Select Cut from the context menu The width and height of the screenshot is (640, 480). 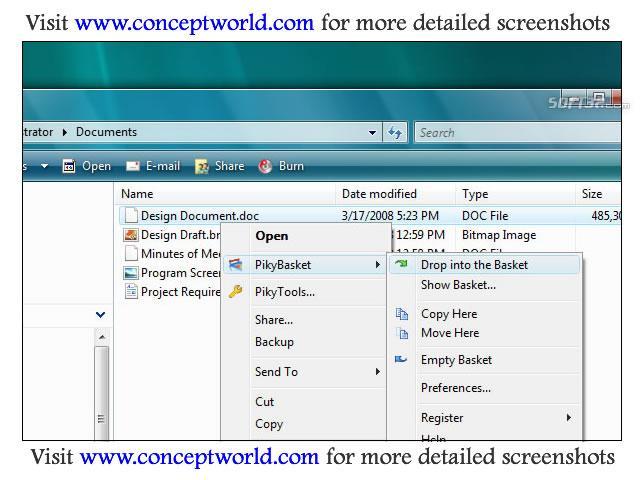click(x=264, y=402)
